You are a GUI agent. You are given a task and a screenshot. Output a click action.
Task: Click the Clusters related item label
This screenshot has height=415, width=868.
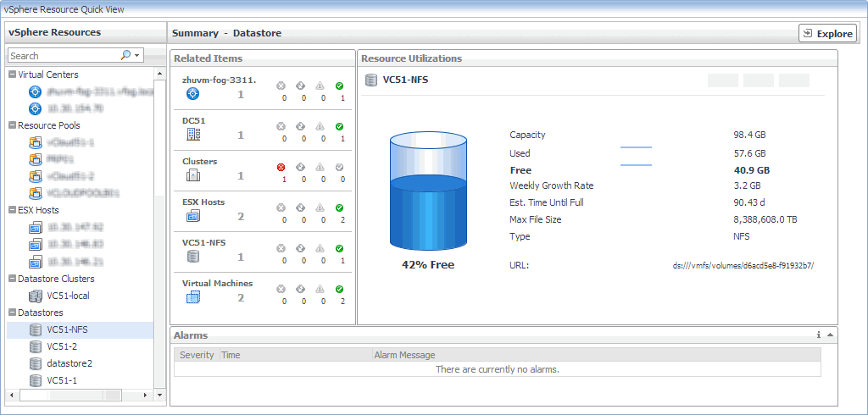[x=200, y=162]
